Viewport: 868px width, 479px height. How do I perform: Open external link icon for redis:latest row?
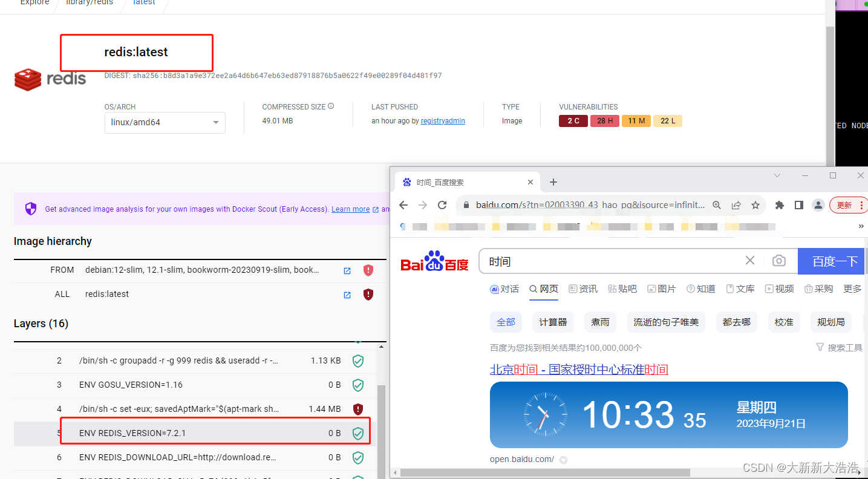(x=347, y=295)
